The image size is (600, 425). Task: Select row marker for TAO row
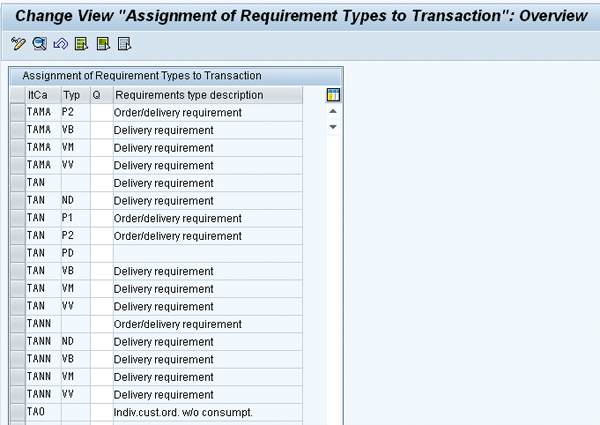(x=17, y=412)
